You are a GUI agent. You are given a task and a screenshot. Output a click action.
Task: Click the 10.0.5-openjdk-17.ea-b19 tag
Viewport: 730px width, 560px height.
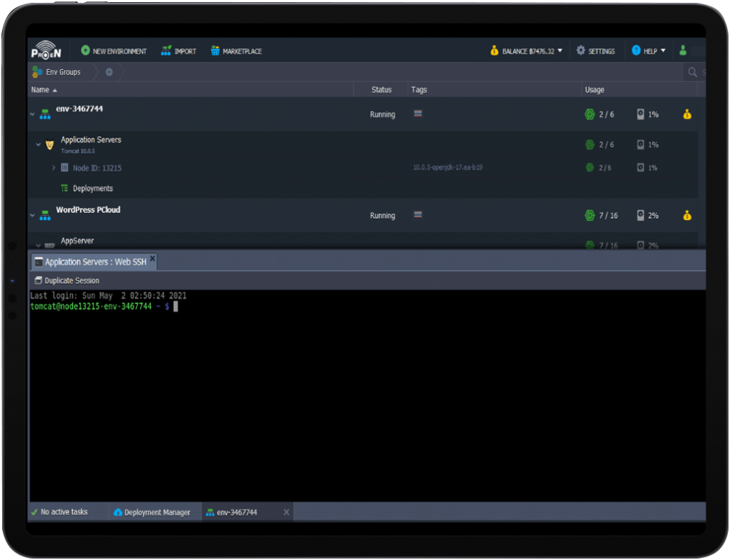tap(448, 167)
